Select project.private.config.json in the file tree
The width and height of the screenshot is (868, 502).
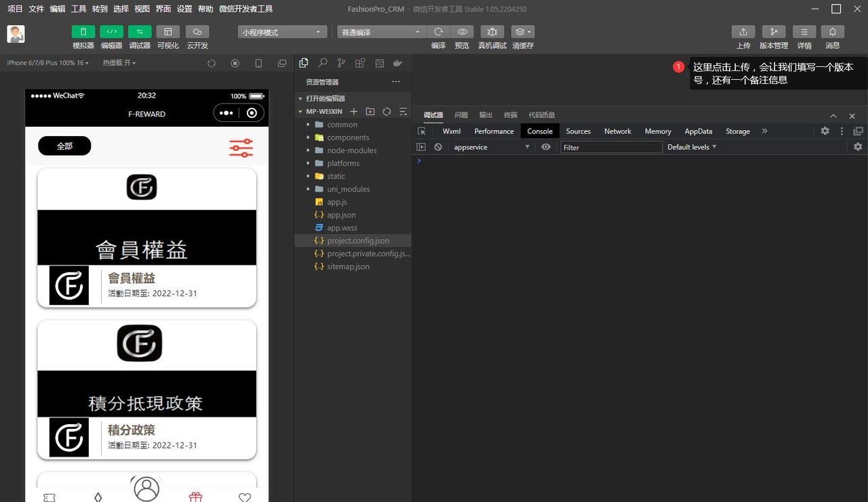pos(363,253)
